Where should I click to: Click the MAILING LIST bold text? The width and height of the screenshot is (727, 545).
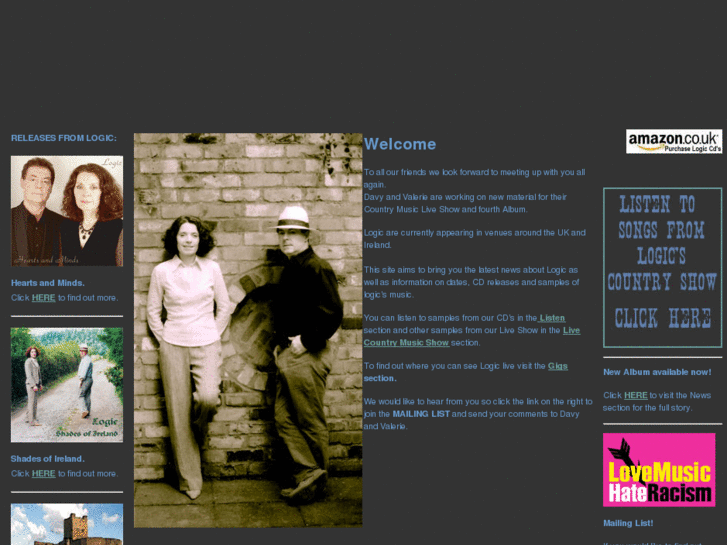point(421,414)
